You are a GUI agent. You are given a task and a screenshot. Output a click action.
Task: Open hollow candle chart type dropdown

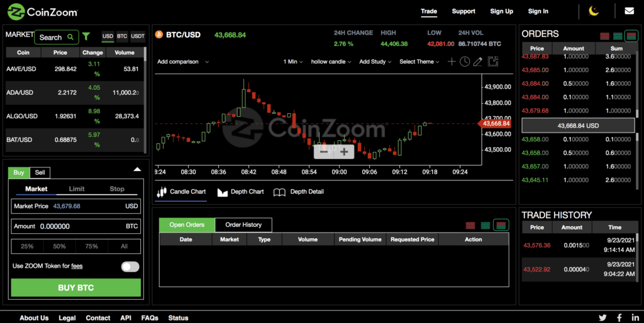click(x=331, y=62)
